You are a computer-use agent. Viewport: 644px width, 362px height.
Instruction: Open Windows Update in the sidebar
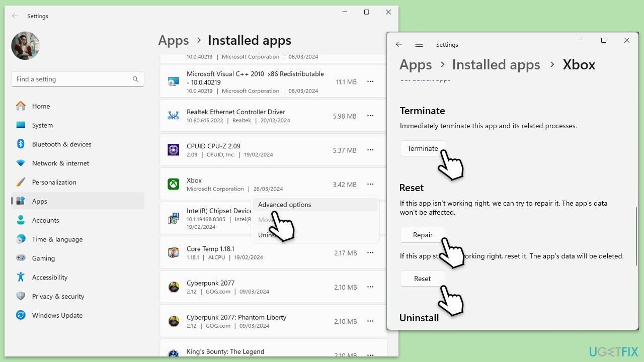pos(57,315)
